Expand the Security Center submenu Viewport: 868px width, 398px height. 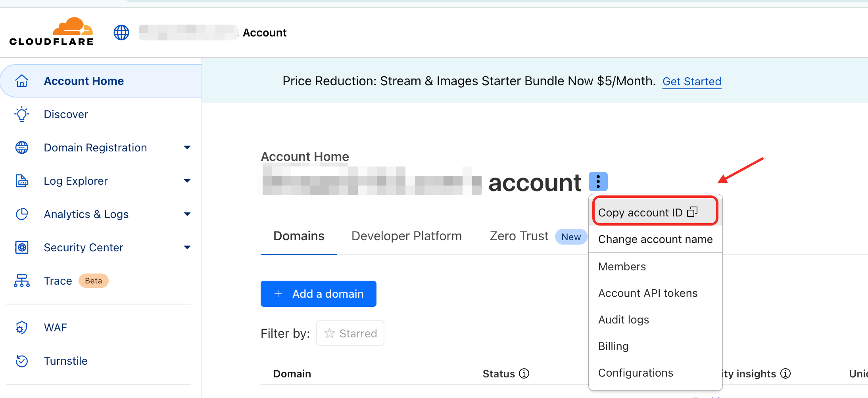(187, 247)
